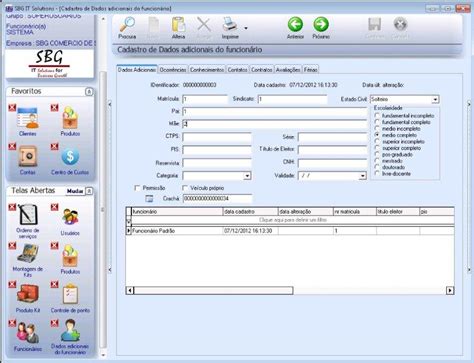Switch to Dados adicionais do funcionário screen

pos(70,331)
